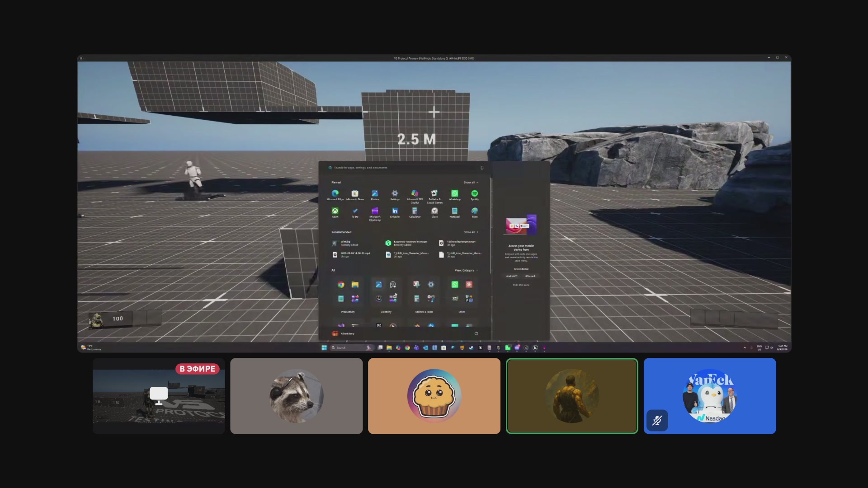Screen dimensions: 868x488
Task: Select the muted VanEck participant tile
Action: pos(710,396)
